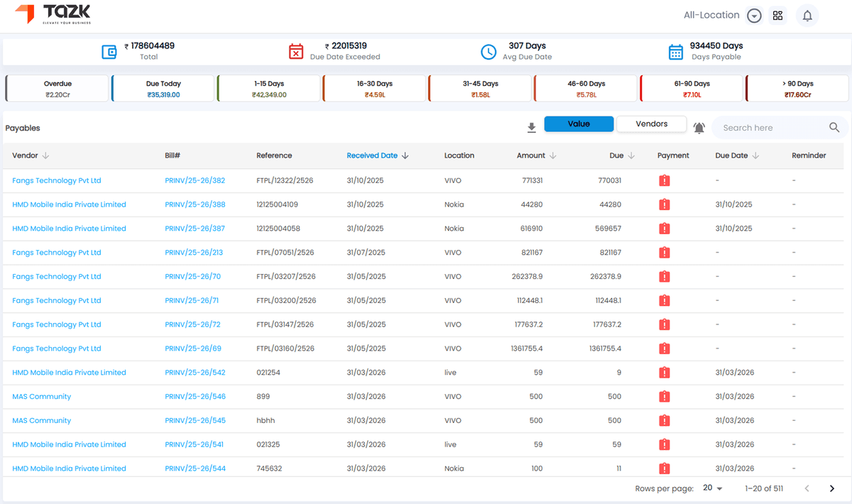This screenshot has height=504, width=852.
Task: Open the notifications bell in header
Action: click(807, 16)
